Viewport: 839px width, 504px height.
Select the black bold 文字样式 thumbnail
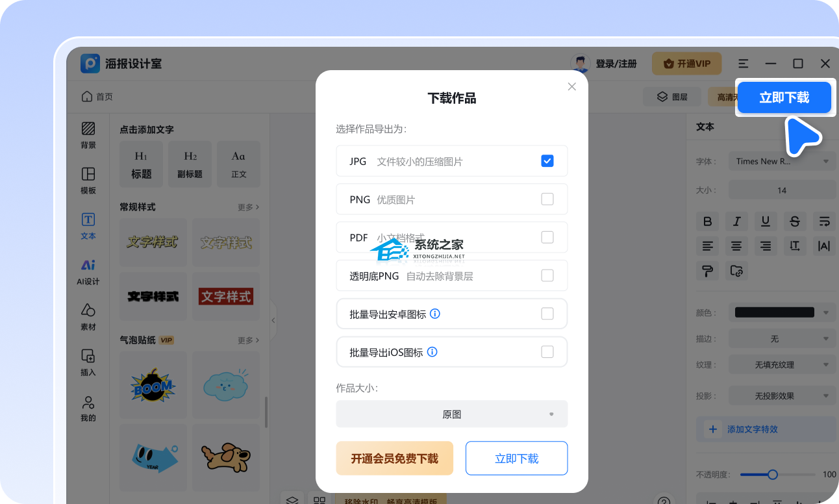pyautogui.click(x=153, y=296)
